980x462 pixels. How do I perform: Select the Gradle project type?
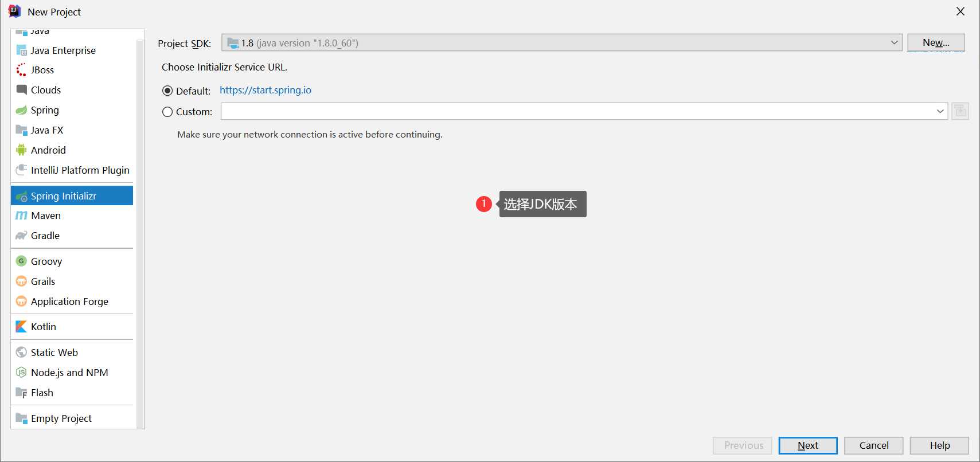72,236
